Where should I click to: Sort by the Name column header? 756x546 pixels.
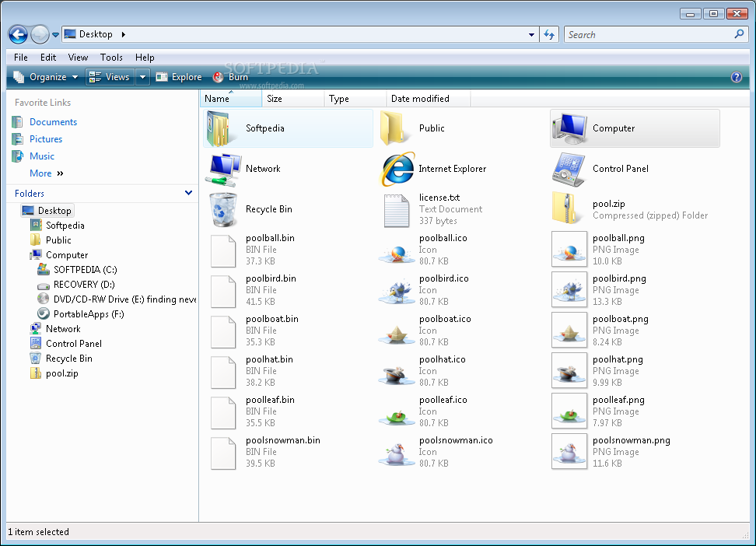pyautogui.click(x=230, y=99)
